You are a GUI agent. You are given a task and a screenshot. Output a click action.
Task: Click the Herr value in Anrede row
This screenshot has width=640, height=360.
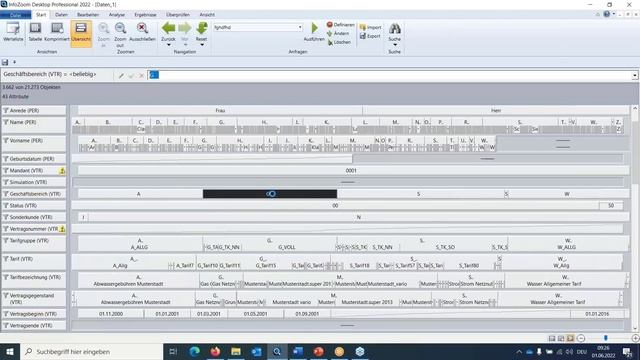496,111
